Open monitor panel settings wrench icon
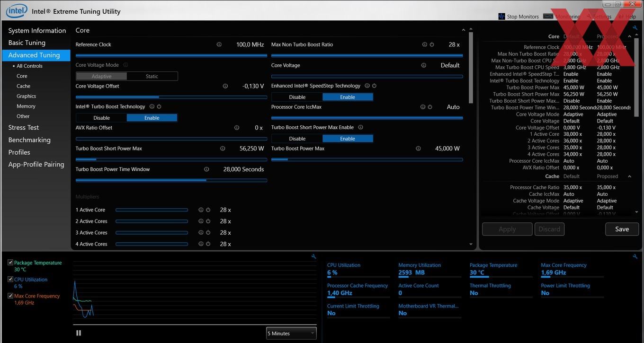The height and width of the screenshot is (343, 644). point(635,256)
